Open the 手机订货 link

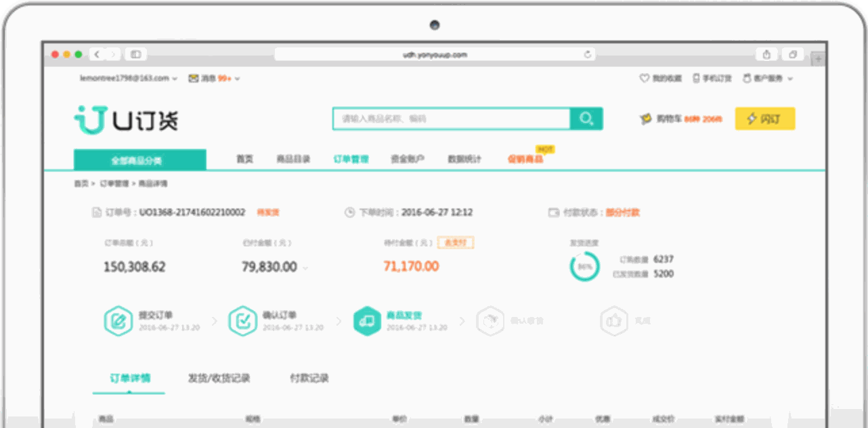tap(717, 79)
